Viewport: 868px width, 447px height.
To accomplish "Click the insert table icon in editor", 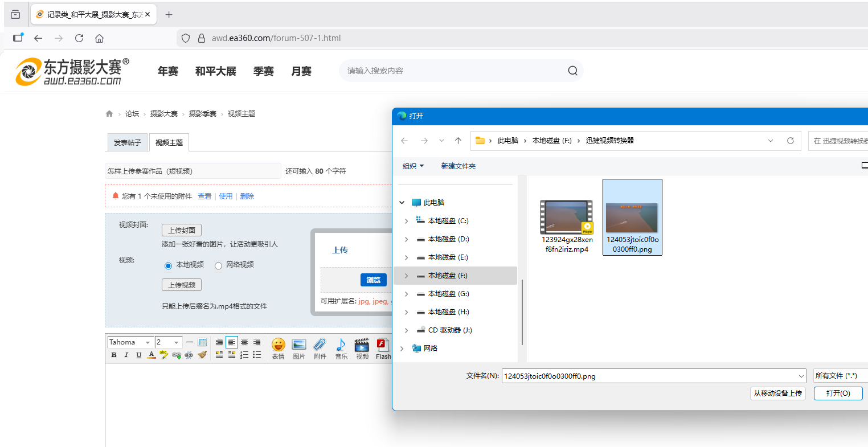I will [x=202, y=342].
